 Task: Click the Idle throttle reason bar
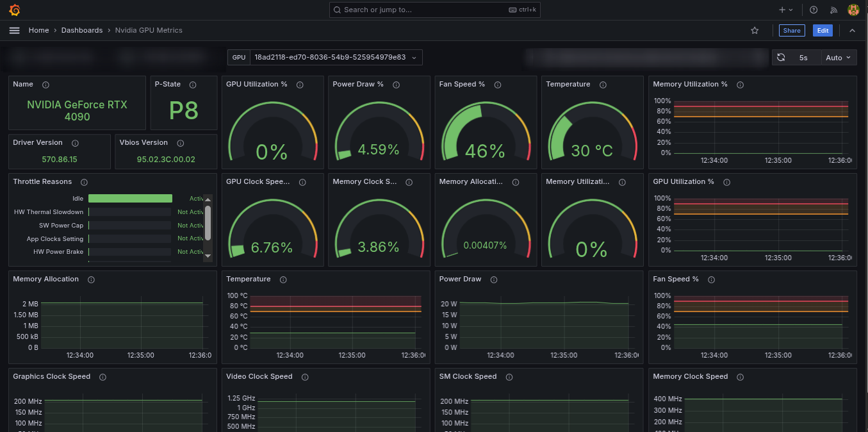coord(130,199)
